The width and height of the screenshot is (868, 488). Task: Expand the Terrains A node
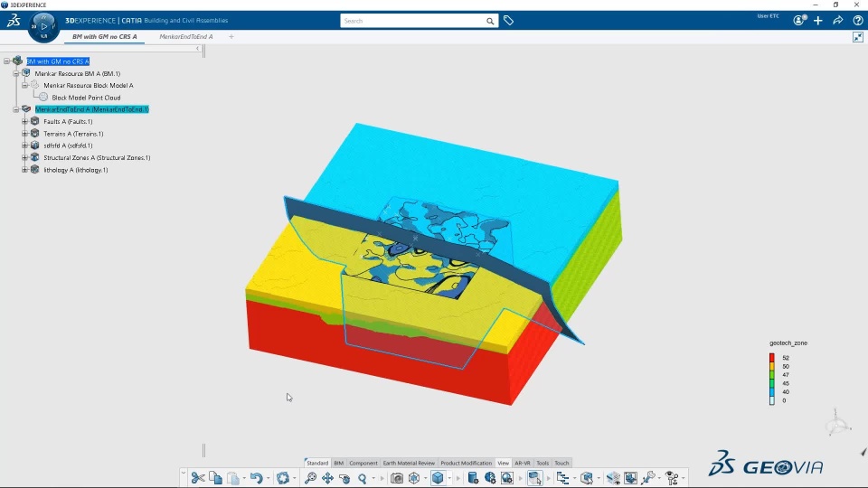(x=25, y=134)
